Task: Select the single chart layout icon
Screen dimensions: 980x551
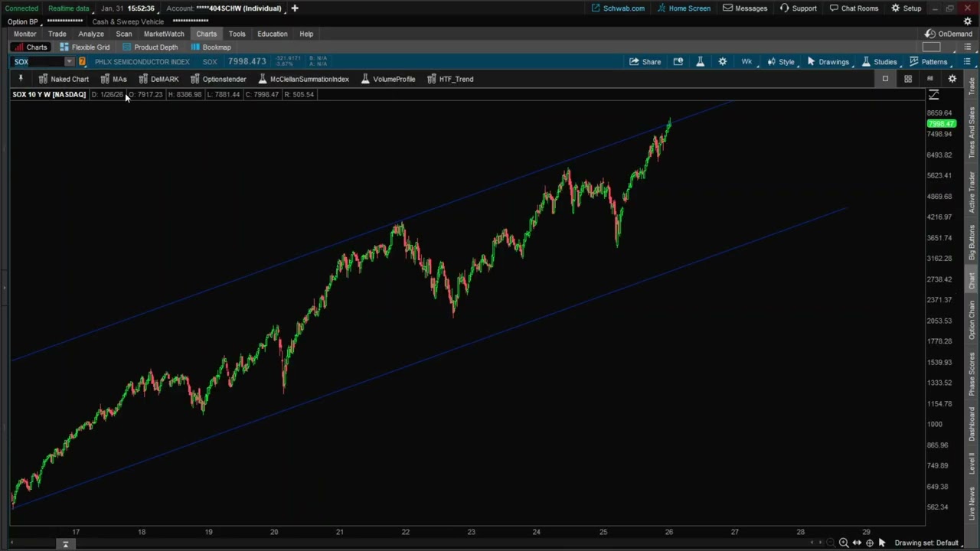Action: [x=885, y=79]
